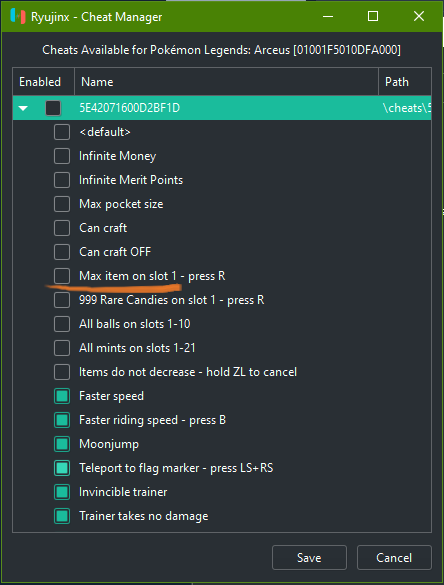
Task: Toggle the 5E42071600D2BF1D group checkbox
Action: tap(53, 108)
